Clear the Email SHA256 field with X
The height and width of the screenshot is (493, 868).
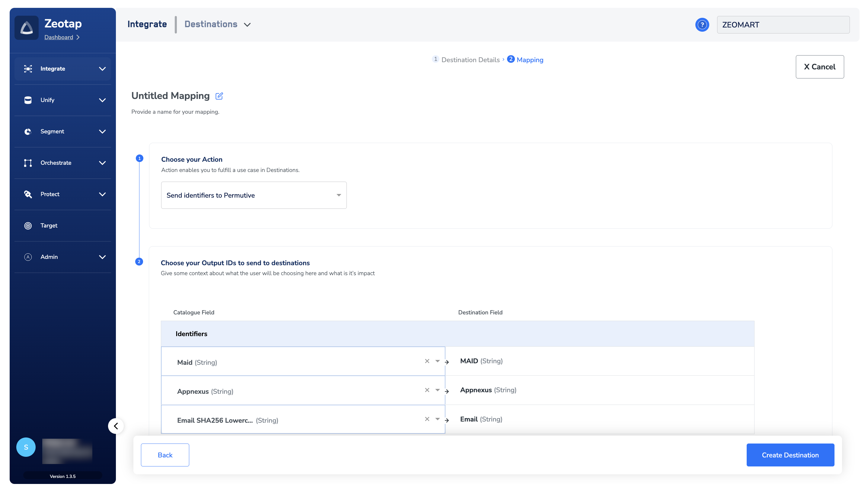427,419
